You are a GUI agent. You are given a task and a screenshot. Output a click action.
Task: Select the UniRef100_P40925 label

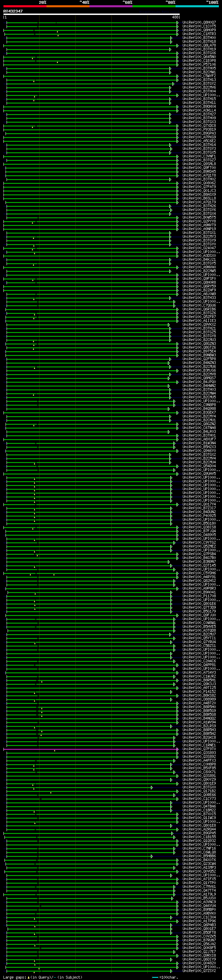tap(199, 516)
